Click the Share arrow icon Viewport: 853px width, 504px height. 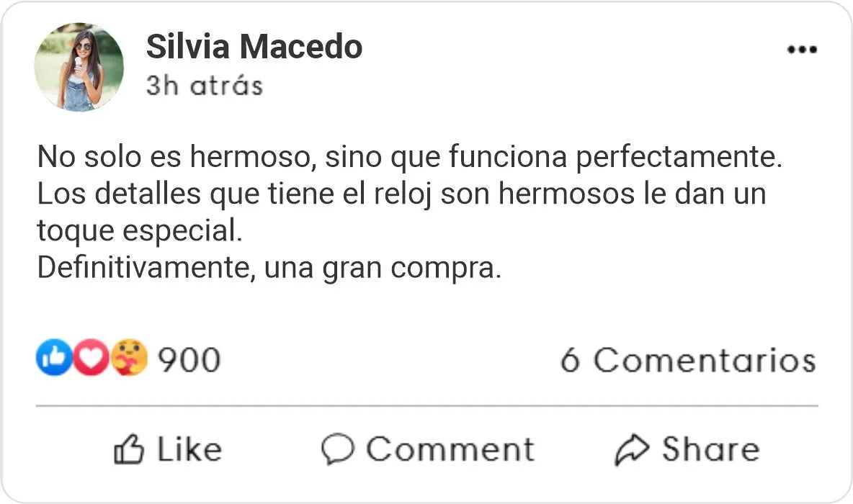point(632,449)
